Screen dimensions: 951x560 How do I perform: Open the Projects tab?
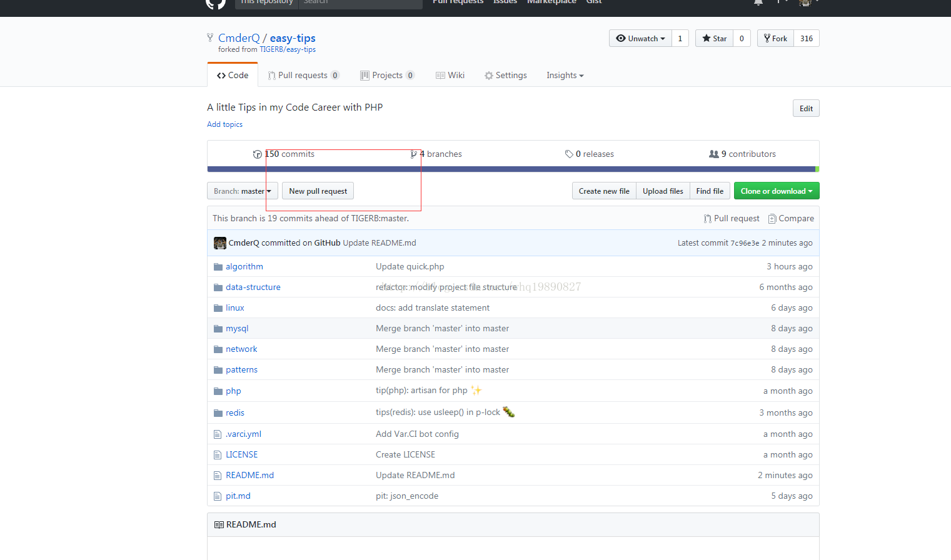(x=388, y=76)
